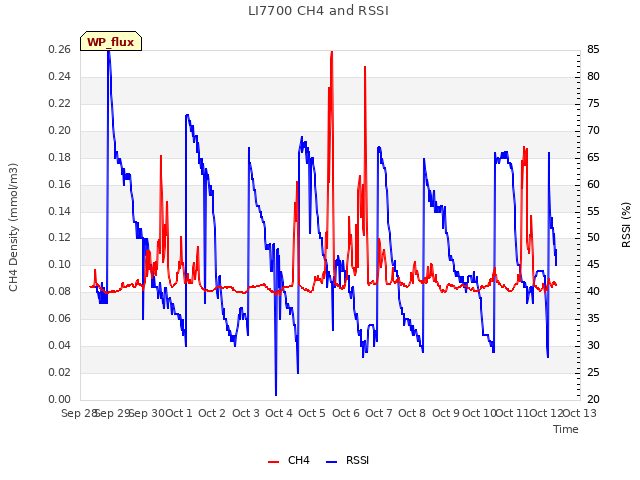Click the 0.24 left axis tick value

pyautogui.click(x=59, y=76)
